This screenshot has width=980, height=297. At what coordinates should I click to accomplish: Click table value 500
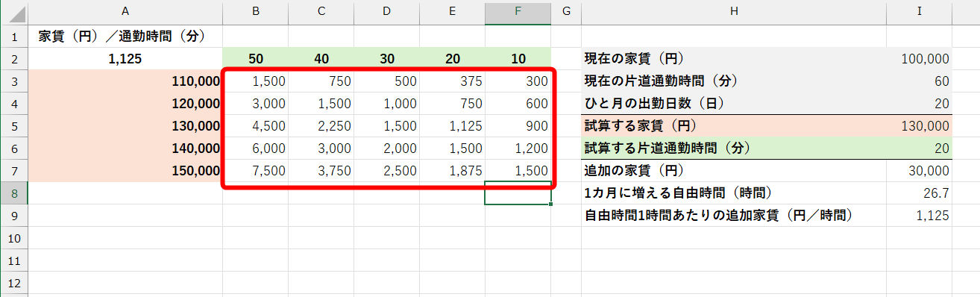[x=386, y=81]
